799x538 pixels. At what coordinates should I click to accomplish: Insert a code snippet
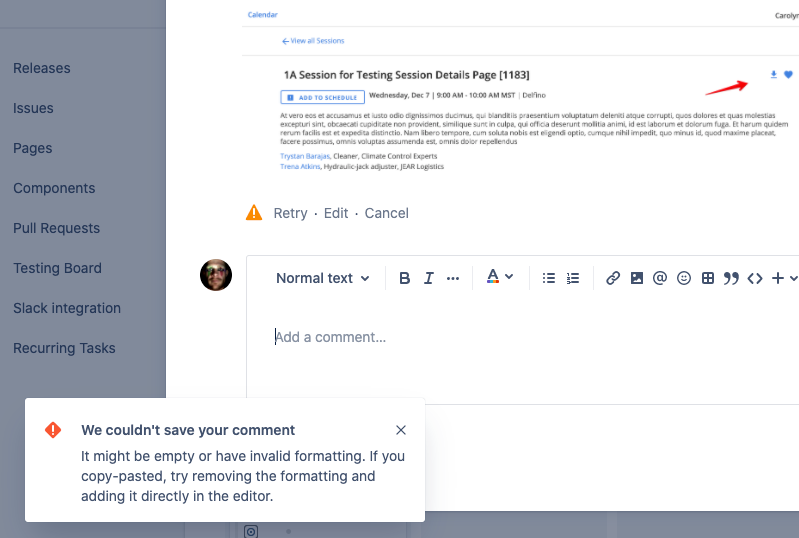755,278
